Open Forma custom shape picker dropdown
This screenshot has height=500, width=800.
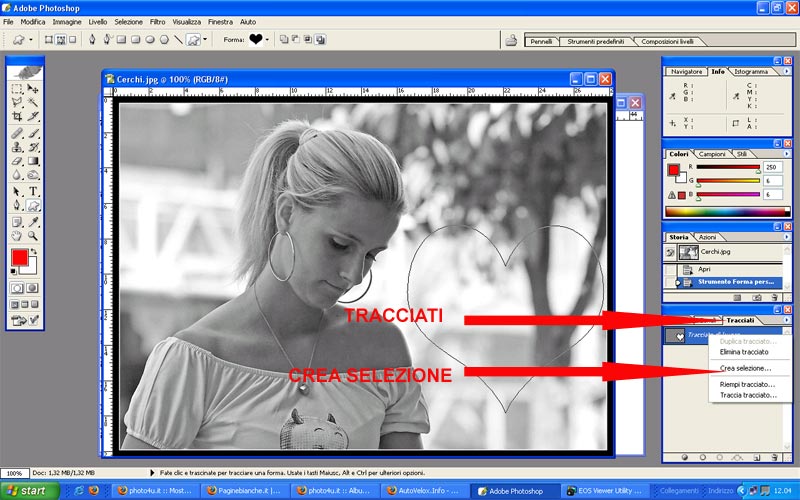pyautogui.click(x=267, y=40)
